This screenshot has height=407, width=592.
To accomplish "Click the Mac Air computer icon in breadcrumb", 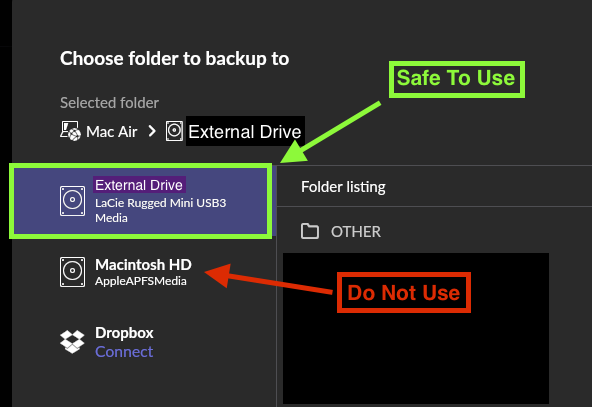I will point(71,131).
